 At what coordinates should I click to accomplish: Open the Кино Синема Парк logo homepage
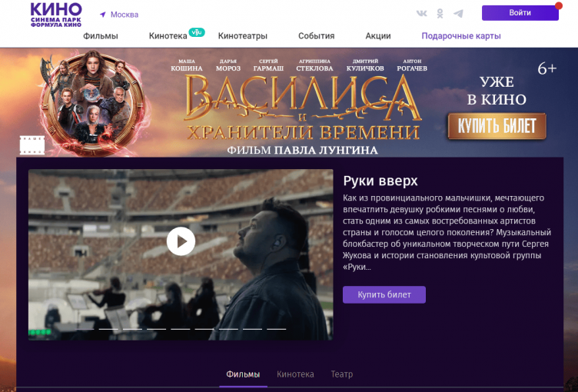point(56,15)
